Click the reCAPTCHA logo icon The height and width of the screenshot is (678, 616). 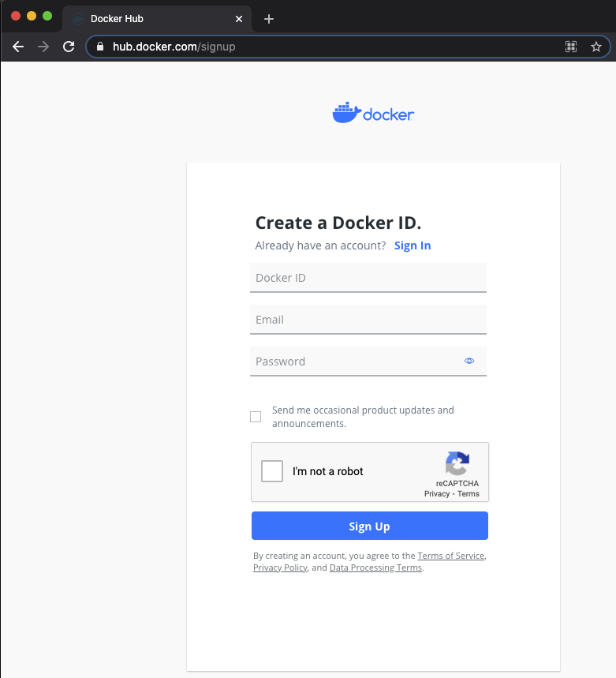(457, 463)
